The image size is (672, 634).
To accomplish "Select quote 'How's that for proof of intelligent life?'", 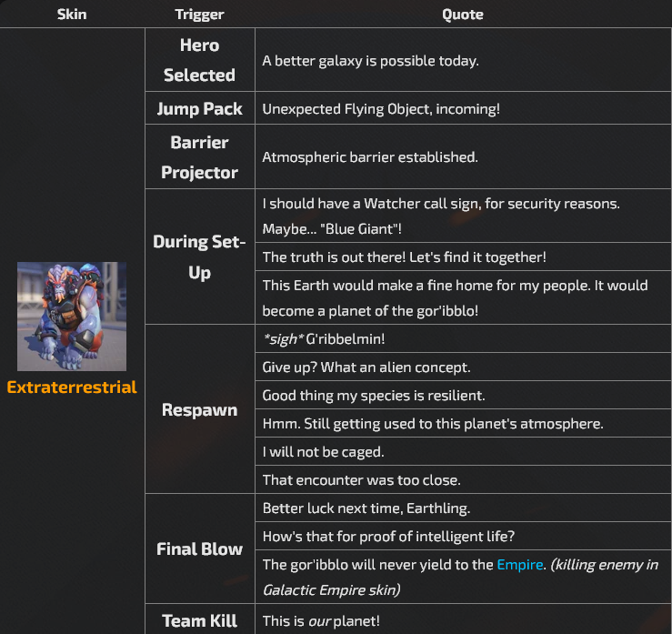I will tap(388, 537).
